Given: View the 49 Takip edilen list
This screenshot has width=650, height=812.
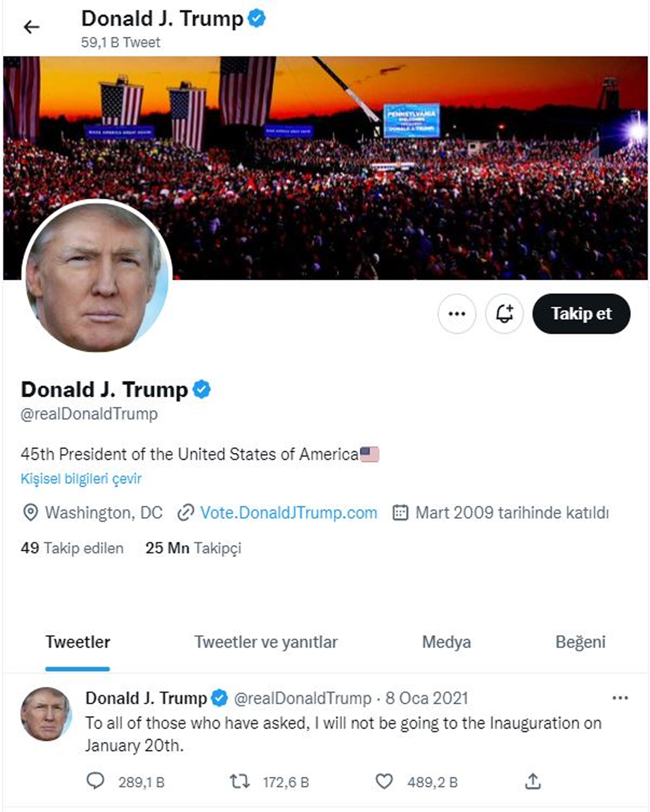Looking at the screenshot, I should tap(72, 548).
